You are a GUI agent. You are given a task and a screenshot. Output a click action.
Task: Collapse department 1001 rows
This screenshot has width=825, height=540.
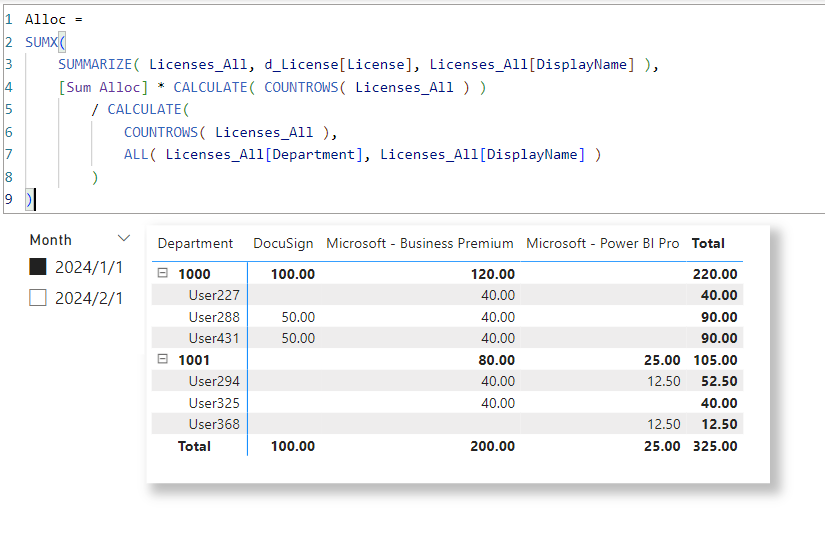(163, 359)
